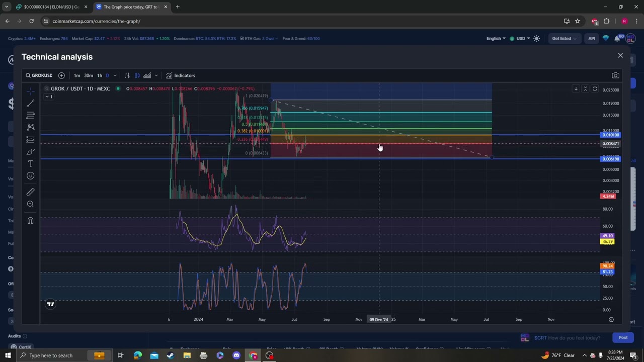Viewport: 644px width, 362px height.
Task: Open the browser extensions puzzle icon
Action: 606,21
